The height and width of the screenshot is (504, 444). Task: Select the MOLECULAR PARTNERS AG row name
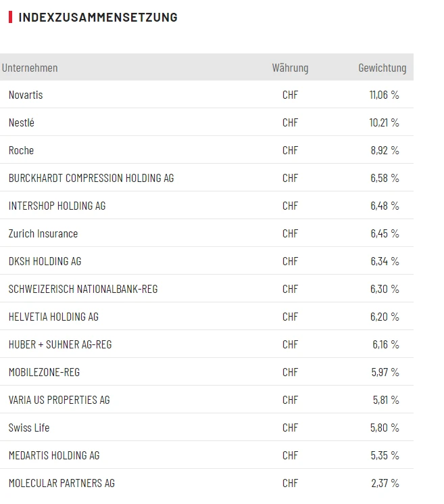pos(61,483)
